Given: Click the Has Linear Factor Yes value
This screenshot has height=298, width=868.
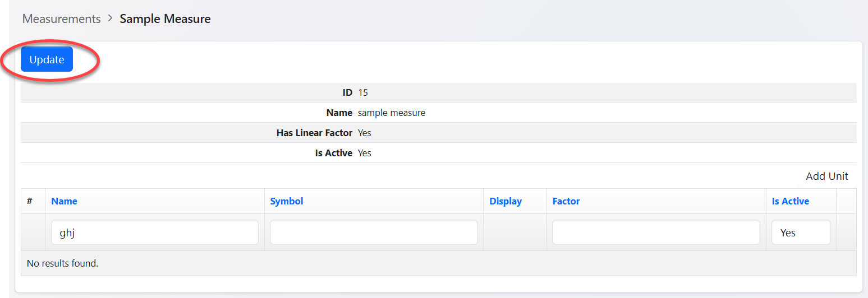Looking at the screenshot, I should pos(364,133).
